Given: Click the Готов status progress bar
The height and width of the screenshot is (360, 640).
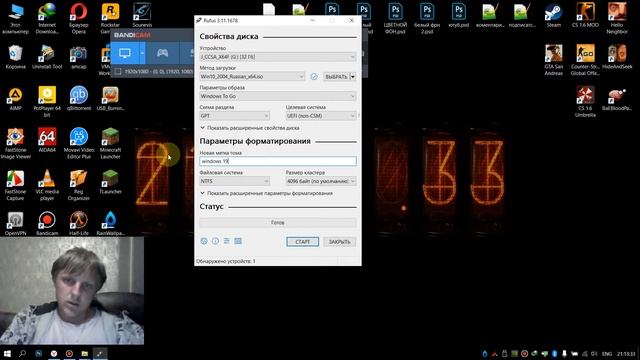Looking at the screenshot, I should (x=278, y=222).
